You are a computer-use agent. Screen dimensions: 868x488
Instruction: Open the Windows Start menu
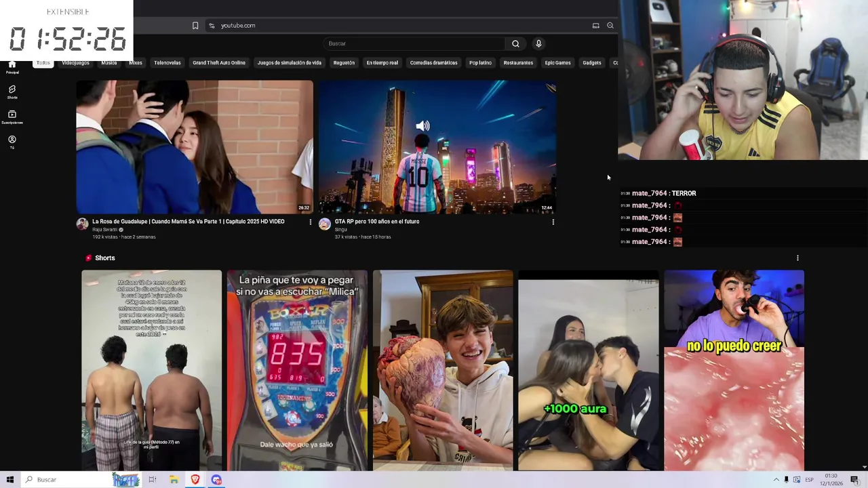(9, 480)
